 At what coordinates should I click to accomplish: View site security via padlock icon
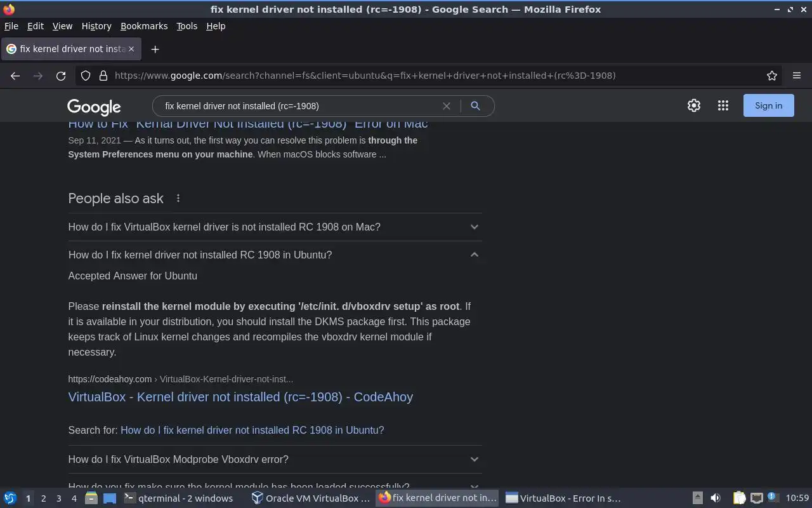point(103,76)
